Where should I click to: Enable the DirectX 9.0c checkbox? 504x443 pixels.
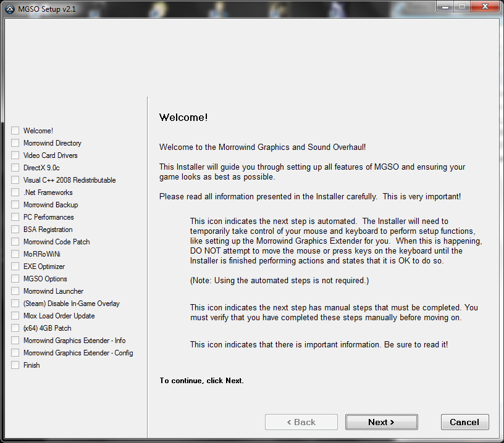(x=15, y=168)
